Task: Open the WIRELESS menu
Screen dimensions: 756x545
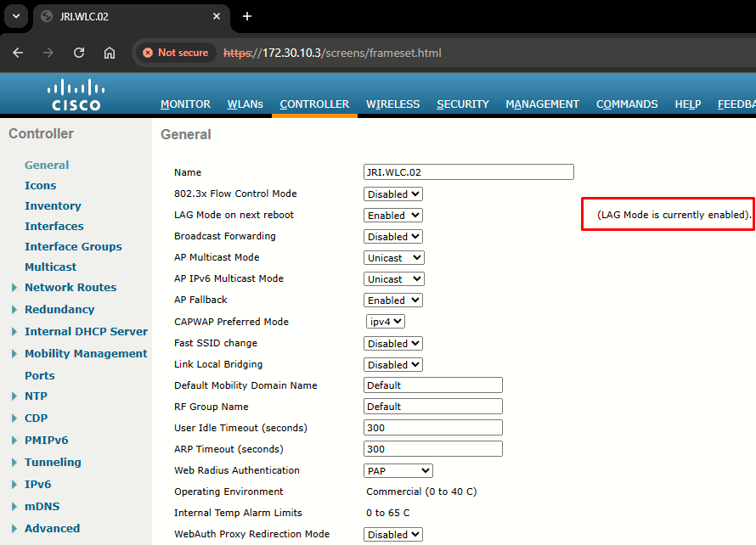Action: (x=393, y=104)
